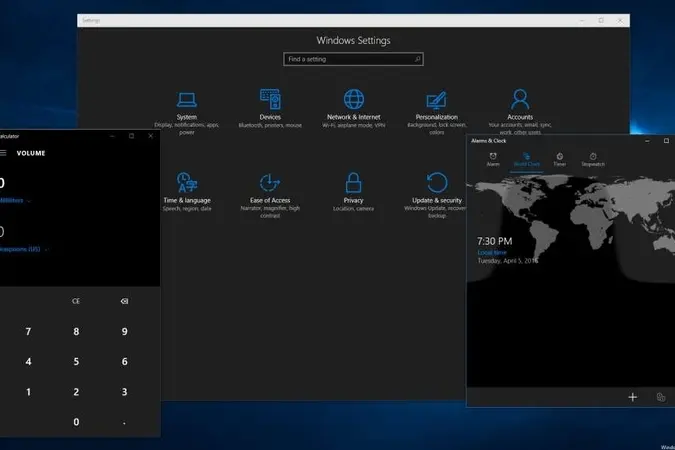Open the Teaspoons (US) unit dropdown
This screenshot has width=675, height=450.
coord(24,249)
